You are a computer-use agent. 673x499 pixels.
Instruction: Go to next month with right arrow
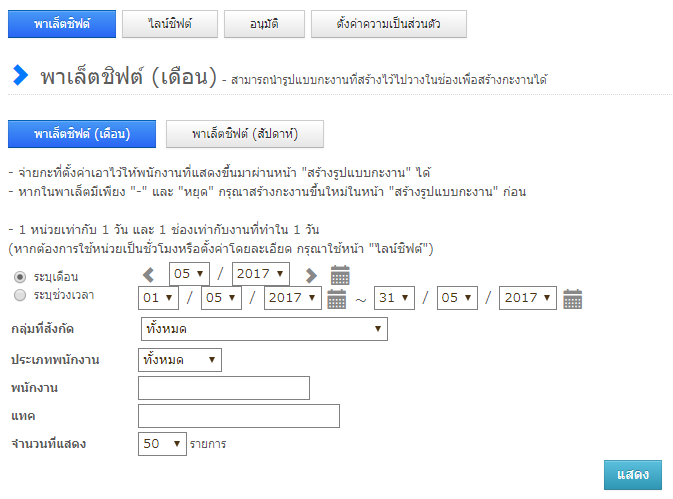311,275
